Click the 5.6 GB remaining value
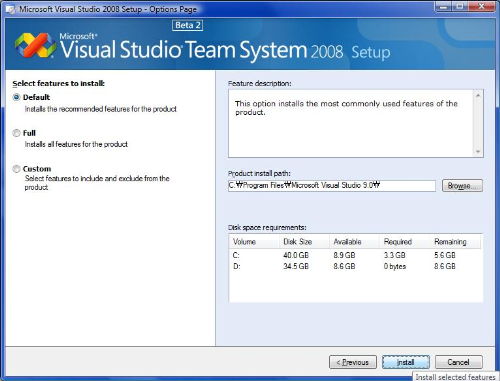 (445, 255)
